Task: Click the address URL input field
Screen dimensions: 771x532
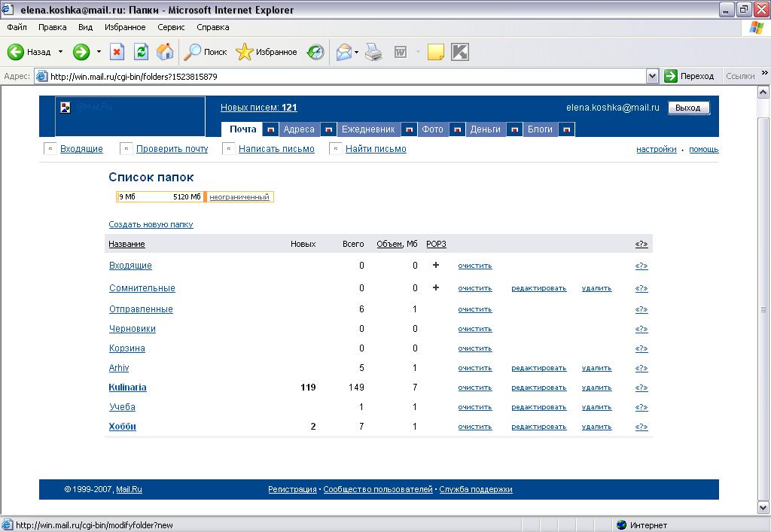Action: [x=346, y=76]
